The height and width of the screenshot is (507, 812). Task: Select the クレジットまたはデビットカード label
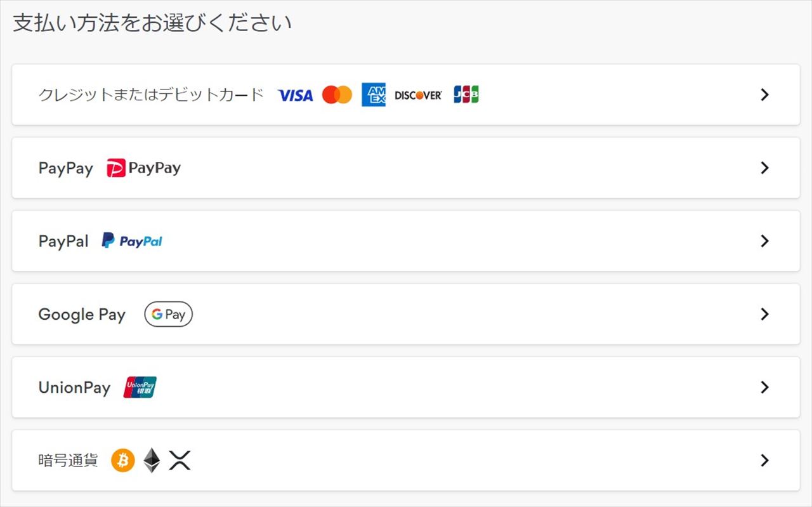[151, 95]
